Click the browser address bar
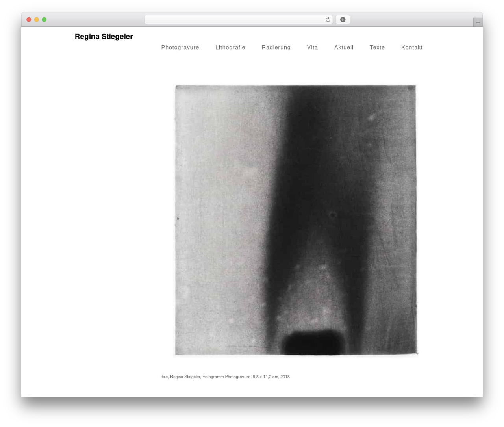This screenshot has width=504, height=427. [x=238, y=20]
